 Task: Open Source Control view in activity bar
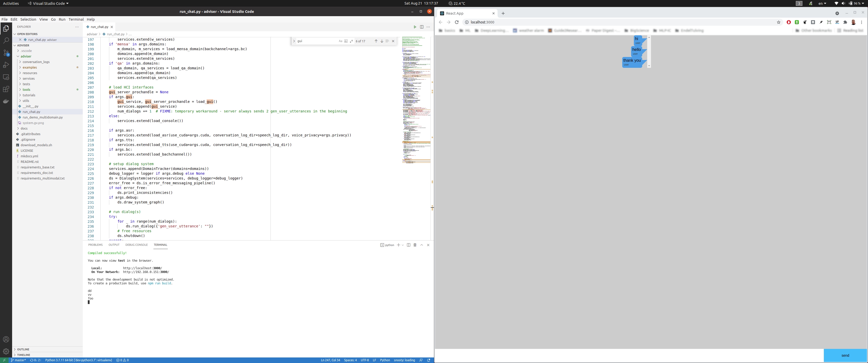tap(6, 53)
